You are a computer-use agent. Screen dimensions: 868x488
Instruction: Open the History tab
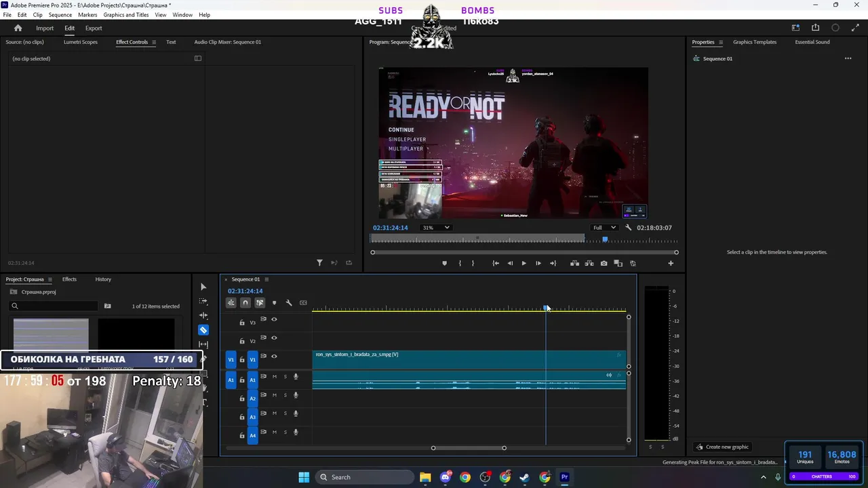tap(103, 279)
